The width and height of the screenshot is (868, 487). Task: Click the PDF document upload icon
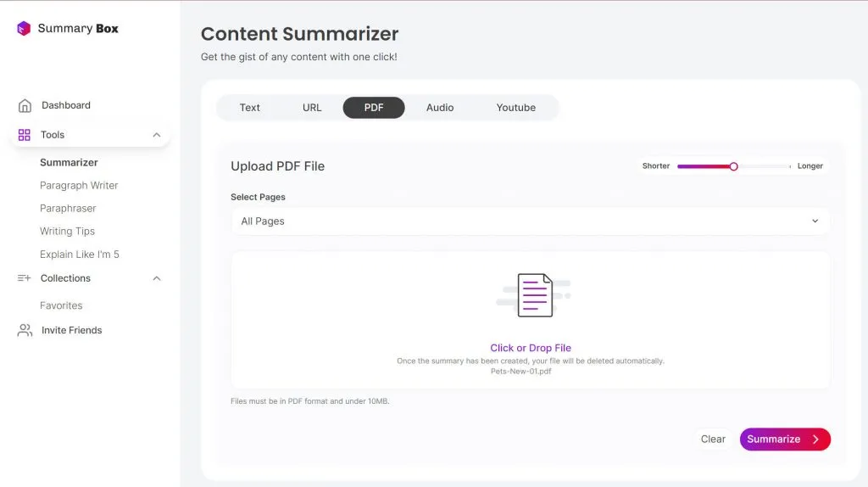coord(535,295)
